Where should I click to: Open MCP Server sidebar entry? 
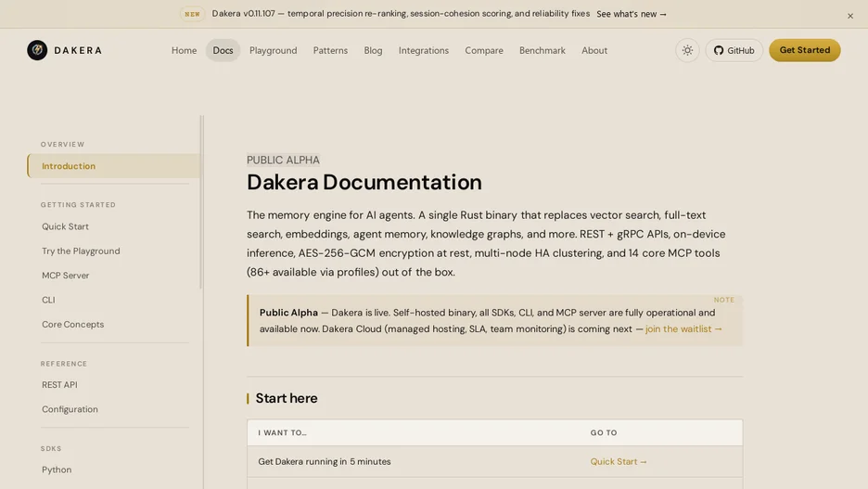coord(65,276)
